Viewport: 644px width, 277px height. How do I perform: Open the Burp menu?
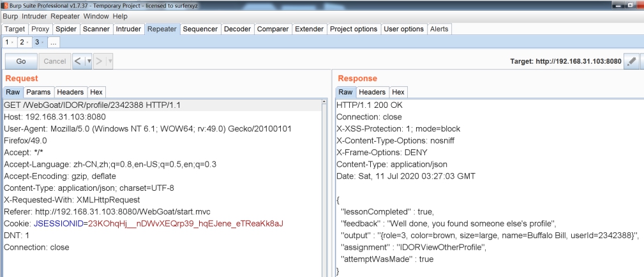coord(11,17)
